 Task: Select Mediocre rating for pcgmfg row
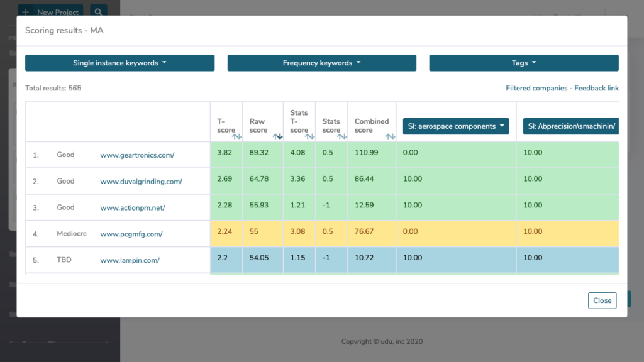click(x=72, y=234)
